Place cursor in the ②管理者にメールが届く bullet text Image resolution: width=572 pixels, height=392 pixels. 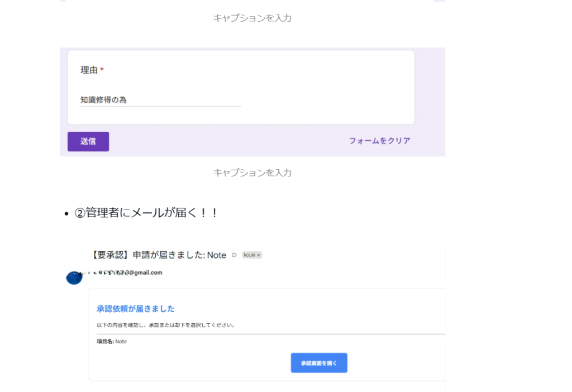pos(146,213)
